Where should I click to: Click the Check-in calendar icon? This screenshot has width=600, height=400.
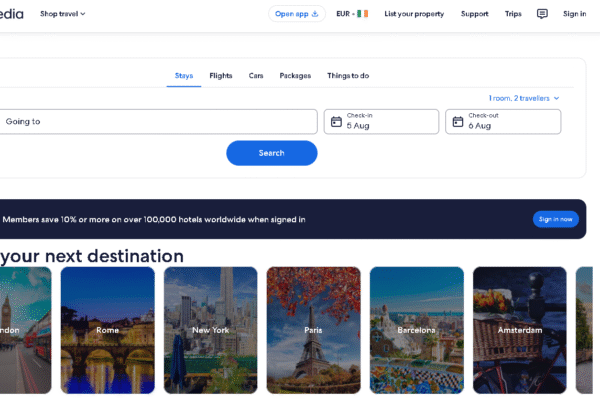[x=336, y=122]
